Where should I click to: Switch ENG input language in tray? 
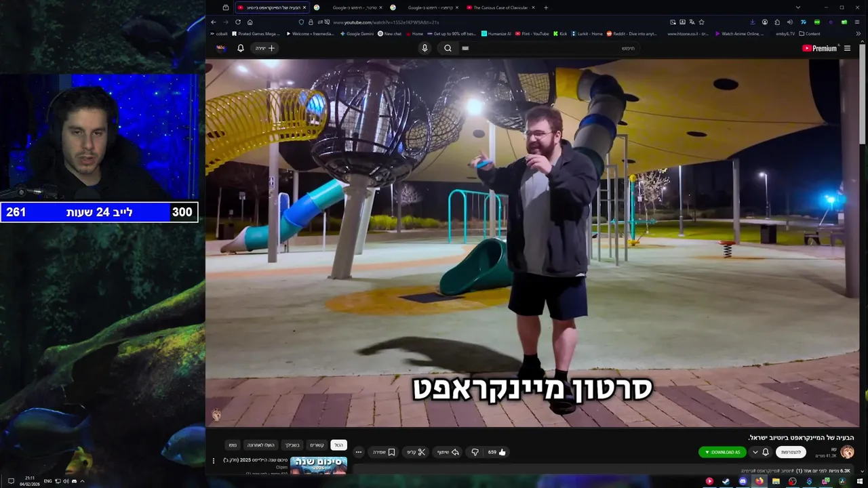47,481
